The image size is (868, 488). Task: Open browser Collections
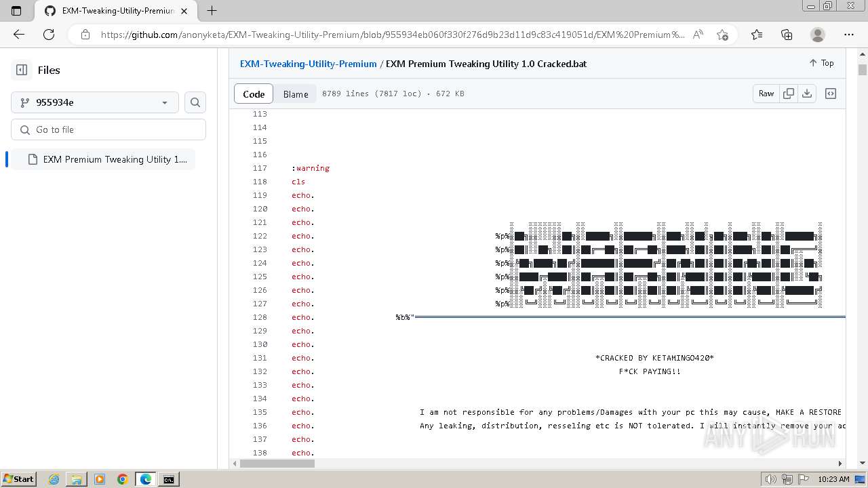(787, 35)
